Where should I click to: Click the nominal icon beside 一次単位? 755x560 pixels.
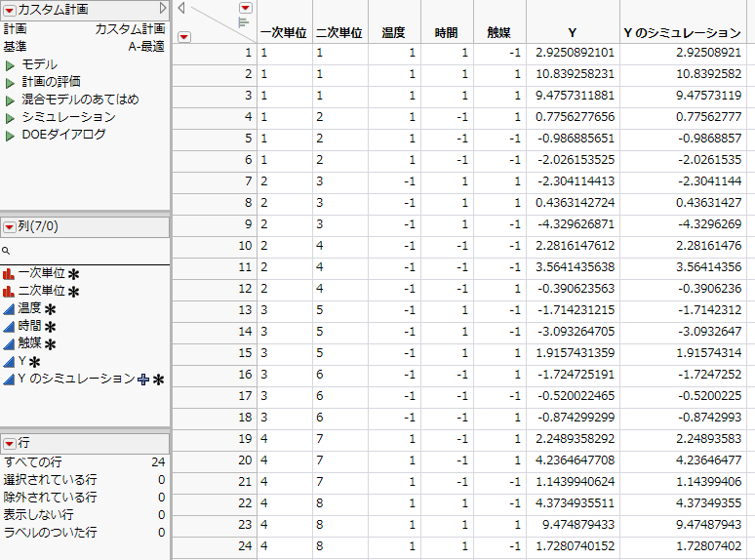pos(8,274)
